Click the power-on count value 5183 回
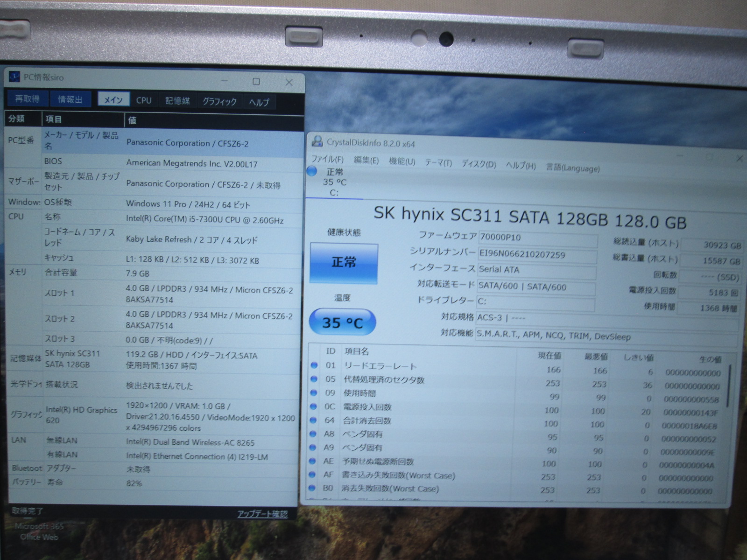 pos(709,293)
